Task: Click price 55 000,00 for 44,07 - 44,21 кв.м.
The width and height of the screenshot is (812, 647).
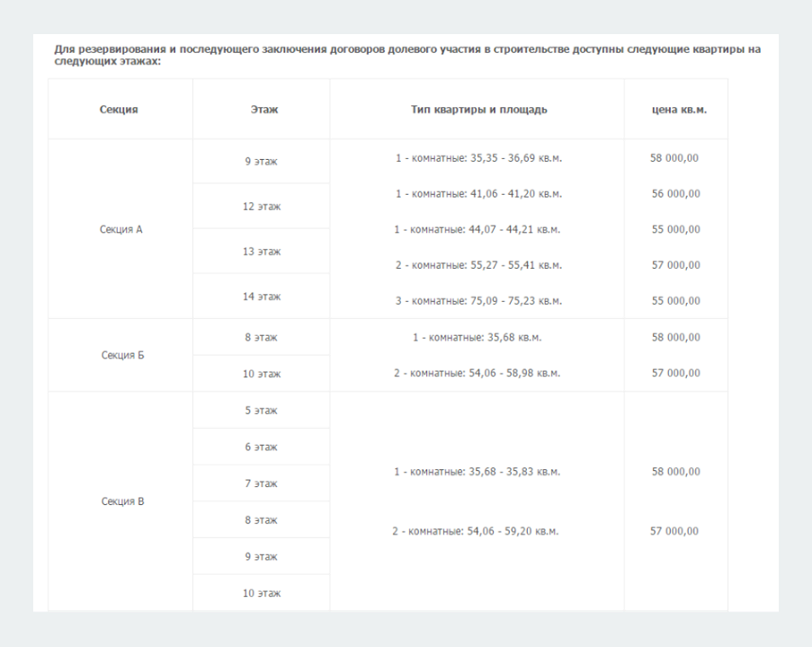Action: (676, 229)
